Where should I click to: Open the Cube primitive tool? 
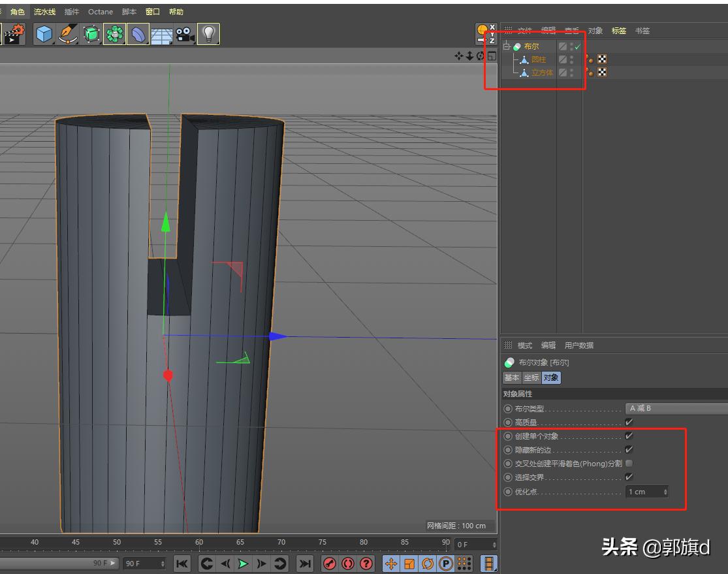44,35
